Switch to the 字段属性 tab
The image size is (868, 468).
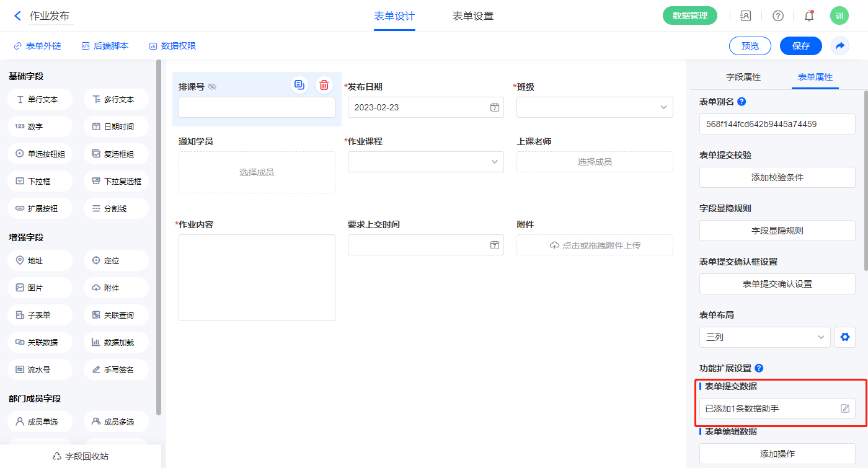click(x=743, y=77)
